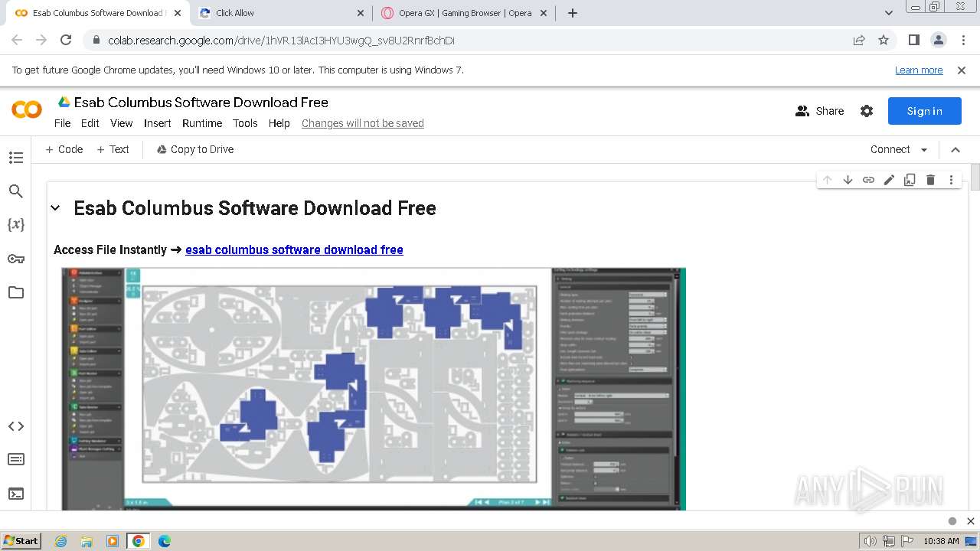
Task: Click the Colab CO logo
Action: pos(27,110)
